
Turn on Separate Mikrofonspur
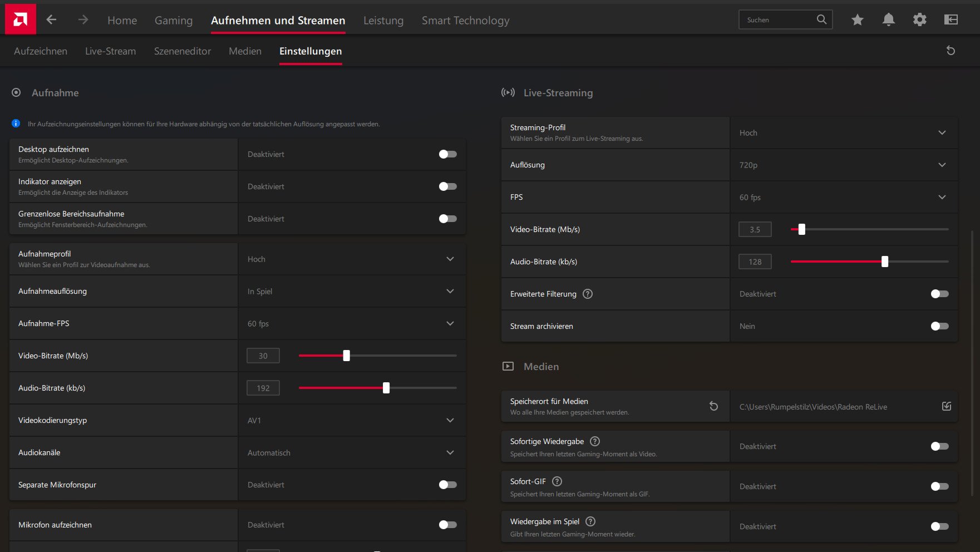coord(447,485)
